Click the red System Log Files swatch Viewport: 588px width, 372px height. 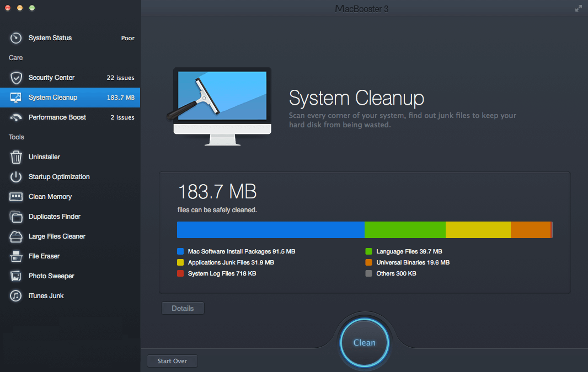180,273
